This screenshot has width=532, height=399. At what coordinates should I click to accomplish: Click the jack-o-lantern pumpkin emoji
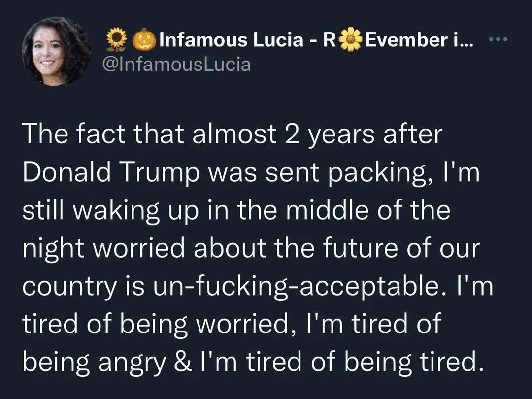tap(143, 39)
